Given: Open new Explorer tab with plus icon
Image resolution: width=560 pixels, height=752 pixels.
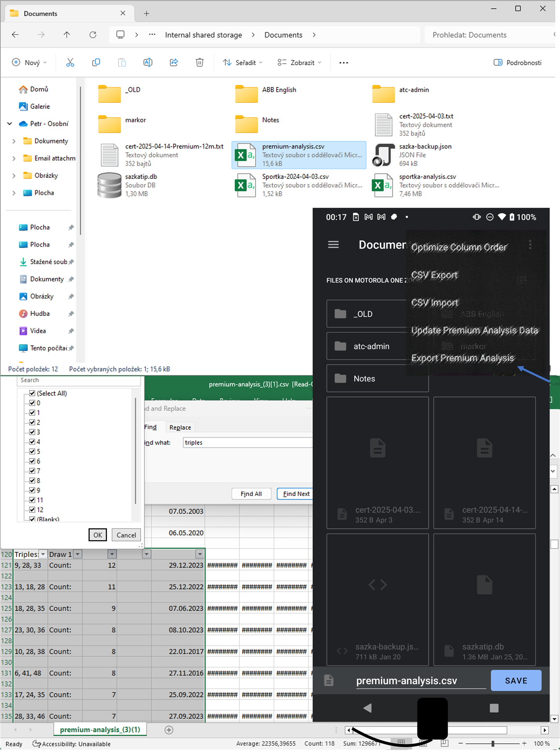Looking at the screenshot, I should pos(146,13).
